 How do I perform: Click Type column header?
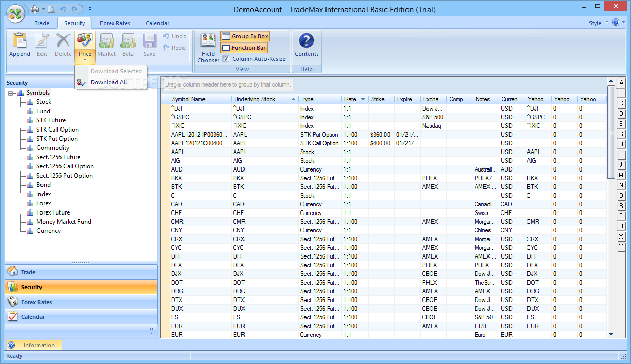pos(320,99)
